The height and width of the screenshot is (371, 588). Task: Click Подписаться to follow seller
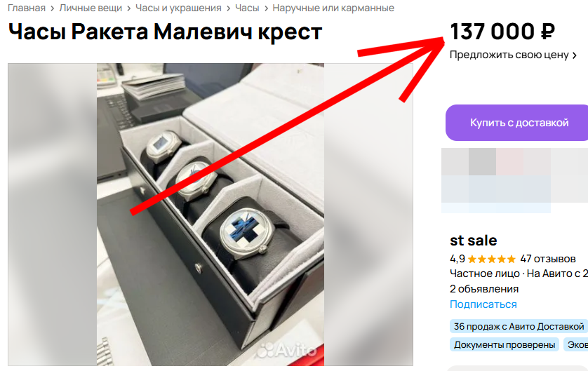click(x=483, y=304)
